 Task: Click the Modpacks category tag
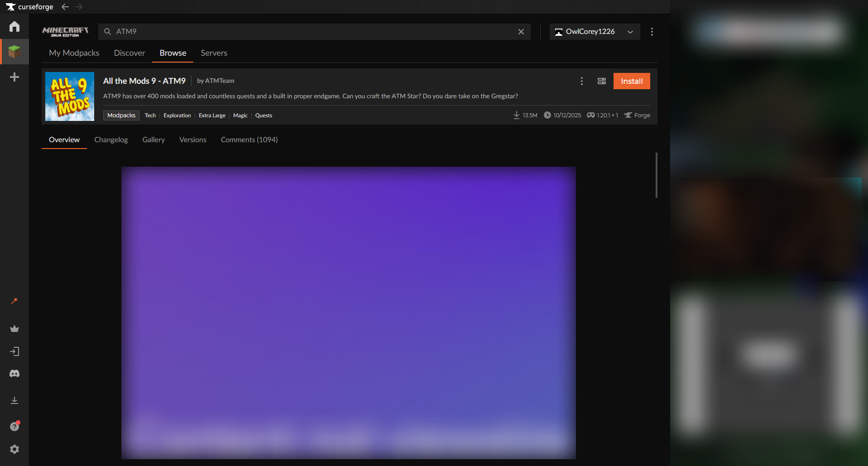coord(121,115)
